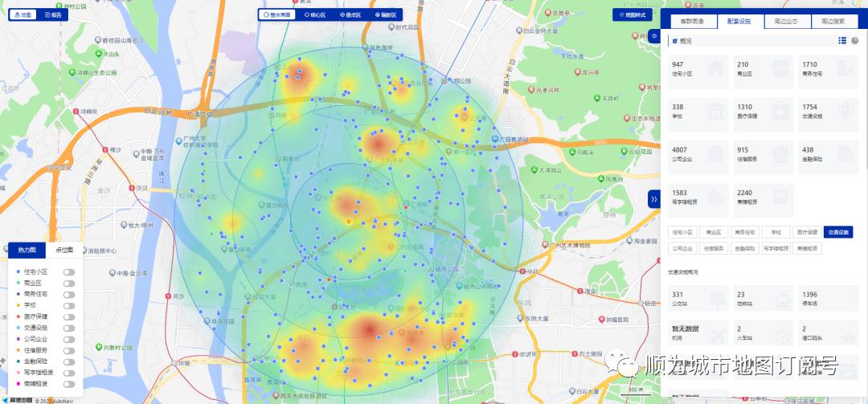Image resolution: width=868 pixels, height=404 pixels.
Task: Click the 210 商业区 stat card
Action: 763,72
